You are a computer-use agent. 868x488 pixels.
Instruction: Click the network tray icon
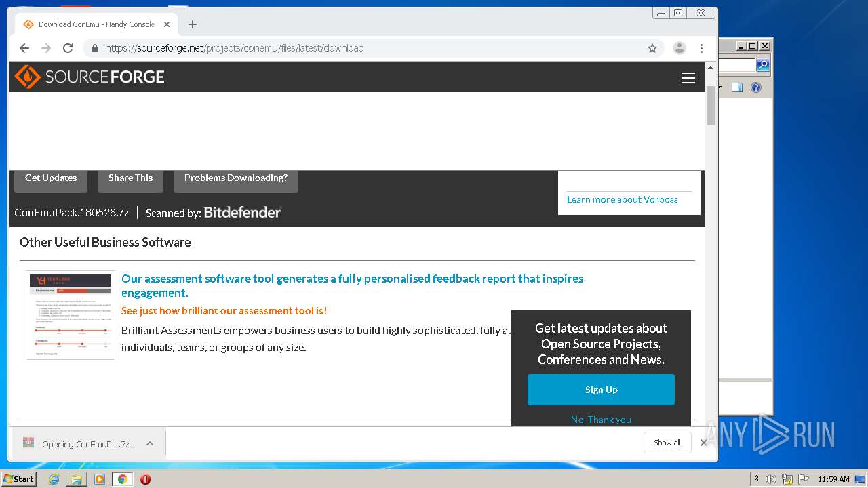(x=787, y=479)
